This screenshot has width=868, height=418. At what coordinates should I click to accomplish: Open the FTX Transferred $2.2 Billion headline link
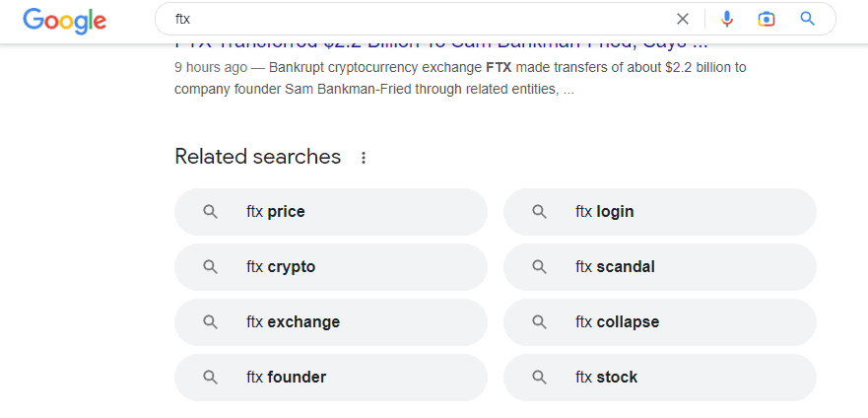[441, 44]
